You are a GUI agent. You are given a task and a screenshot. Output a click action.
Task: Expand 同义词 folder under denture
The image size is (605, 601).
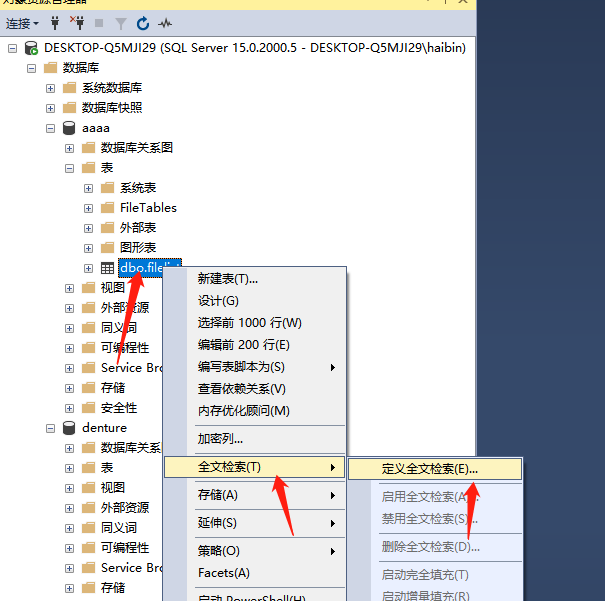click(x=69, y=528)
